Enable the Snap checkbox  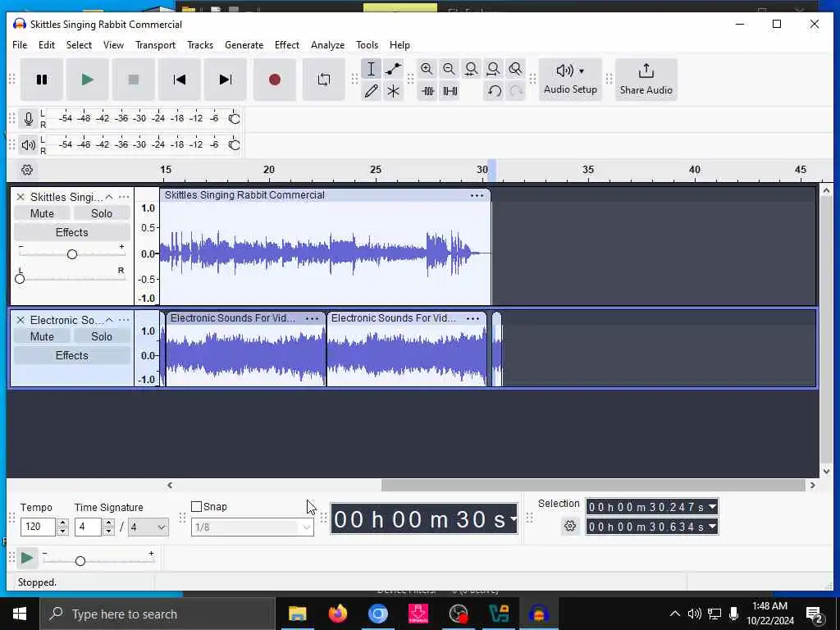pyautogui.click(x=197, y=506)
